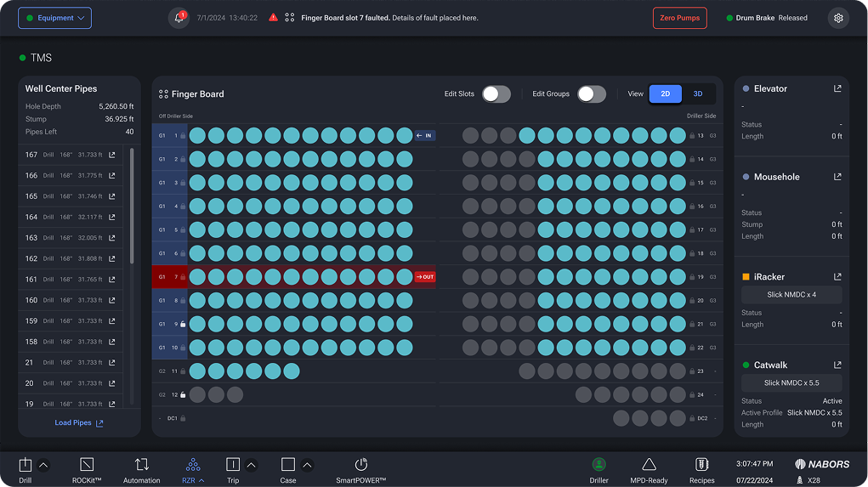Viewport: 868px width, 487px height.
Task: Open MPD-Ready triangle icon
Action: [649, 464]
